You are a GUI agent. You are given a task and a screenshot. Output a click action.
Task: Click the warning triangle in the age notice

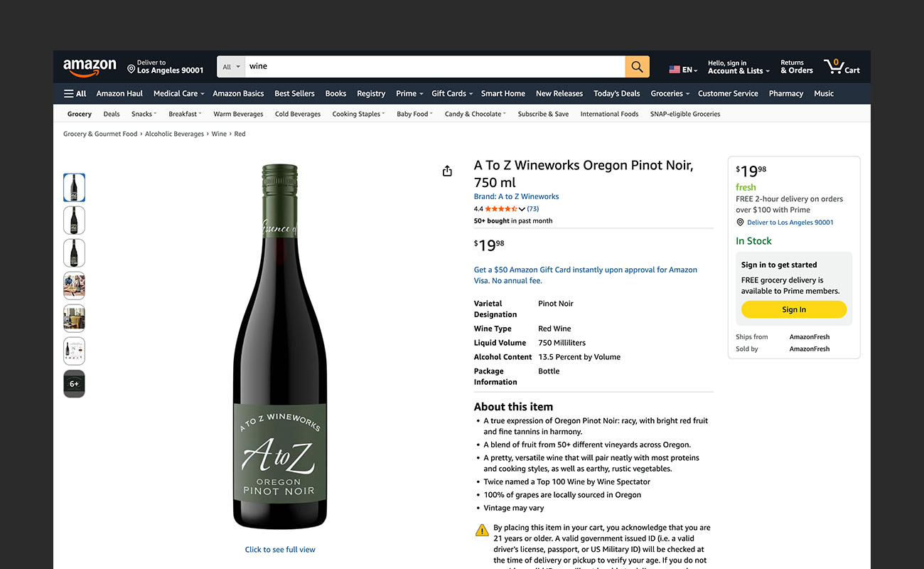(x=481, y=530)
